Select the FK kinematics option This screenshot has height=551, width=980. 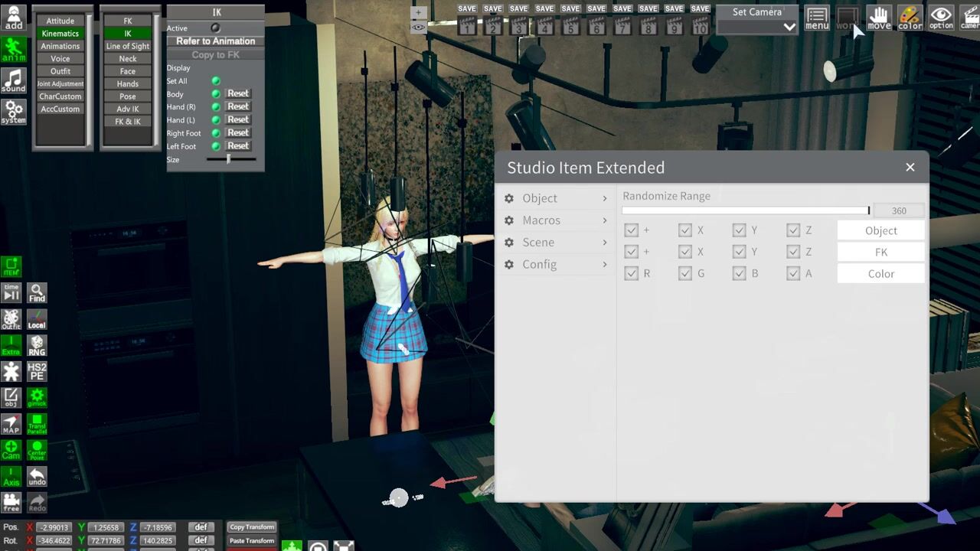pyautogui.click(x=128, y=21)
